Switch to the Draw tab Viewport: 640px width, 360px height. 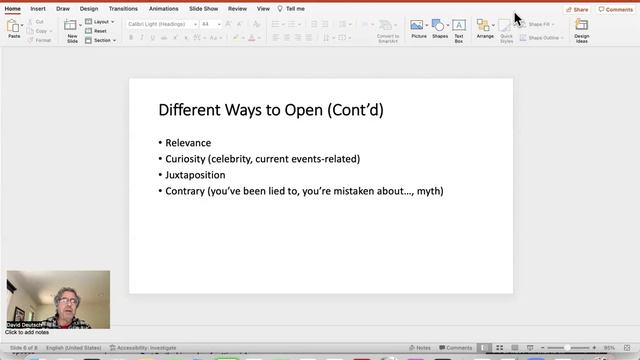point(63,9)
